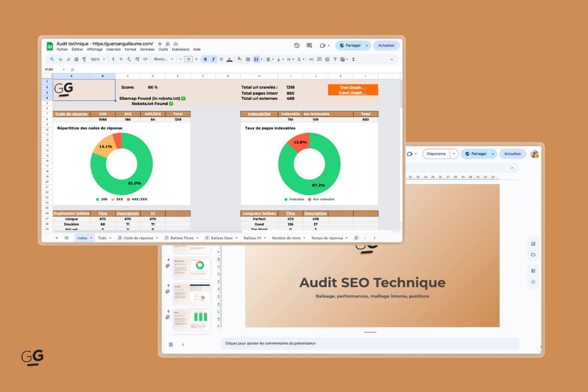Click the version history clock icon

296,45
